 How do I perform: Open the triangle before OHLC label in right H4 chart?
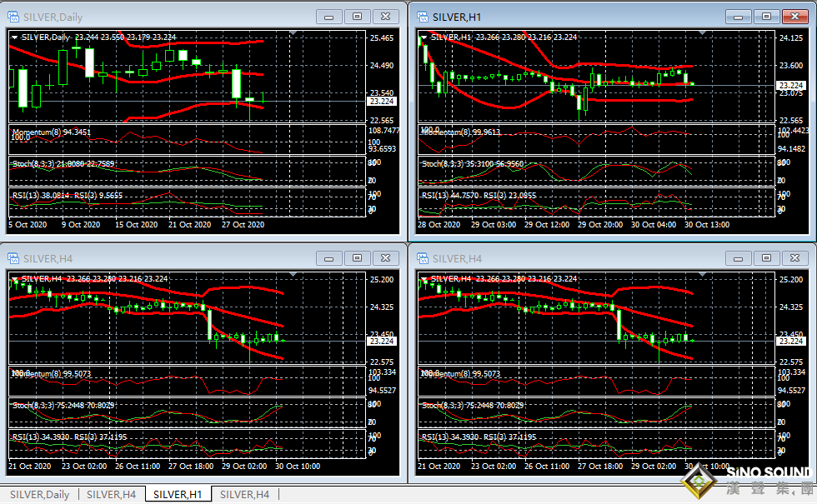(424, 279)
